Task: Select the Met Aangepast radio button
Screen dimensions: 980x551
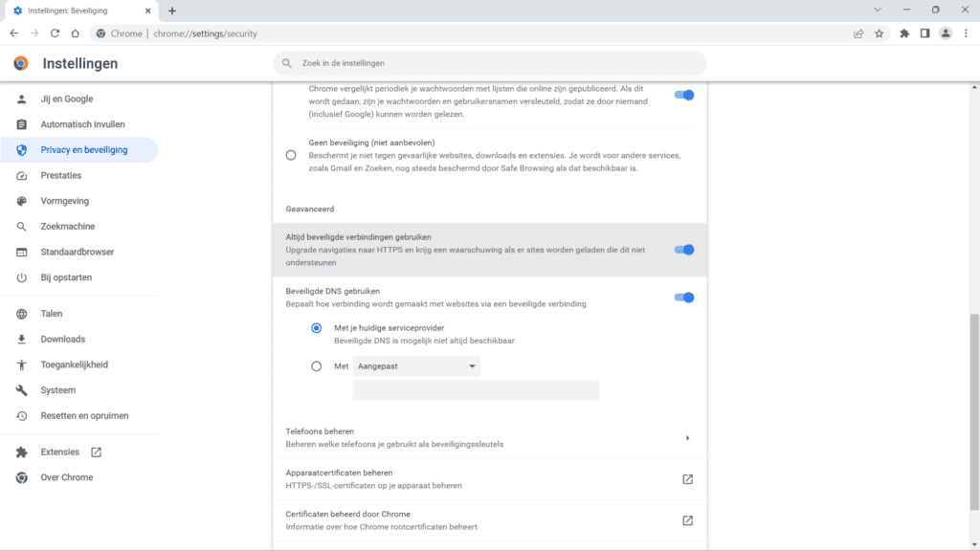Action: [316, 366]
